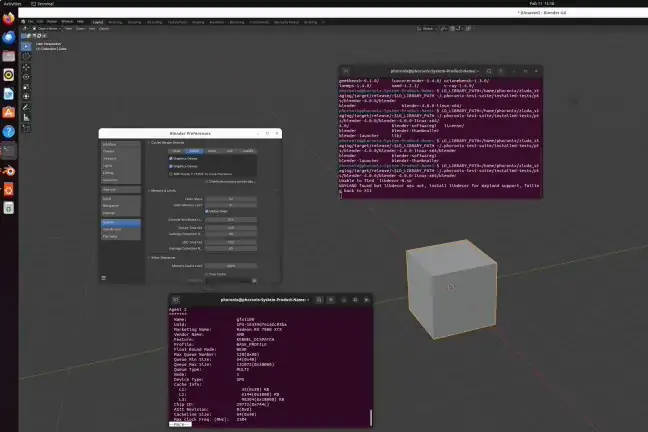The width and height of the screenshot is (648, 432).
Task: Enable the Disk Cache checkbox
Action: point(207,274)
